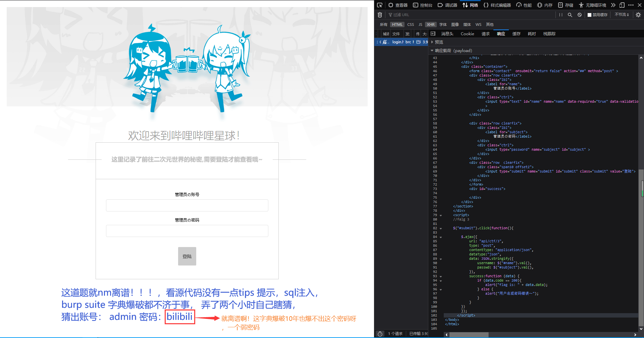
Task: Open the 内存 (Memory) panel
Action: [545, 5]
